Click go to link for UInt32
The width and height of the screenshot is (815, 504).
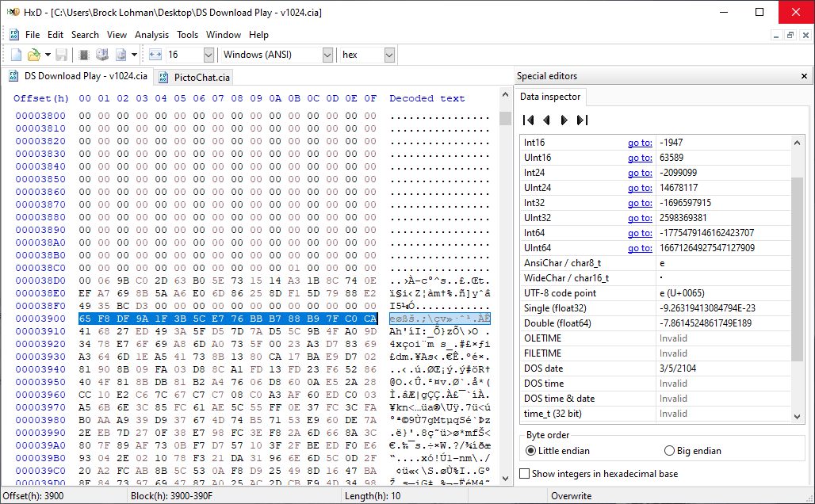click(x=640, y=218)
